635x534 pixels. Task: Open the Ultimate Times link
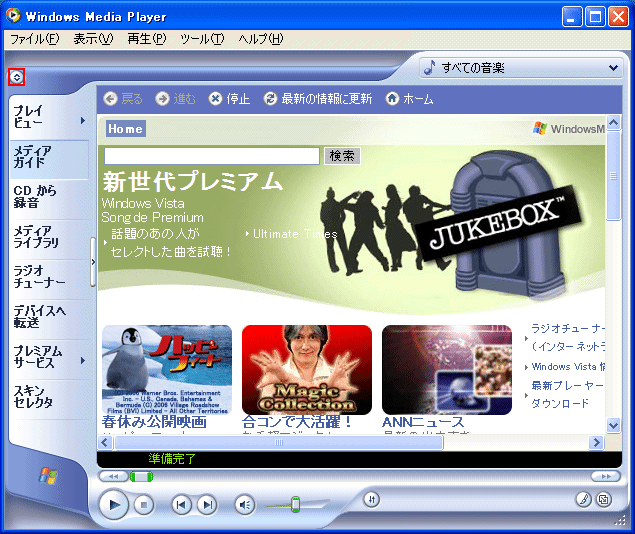(x=295, y=234)
